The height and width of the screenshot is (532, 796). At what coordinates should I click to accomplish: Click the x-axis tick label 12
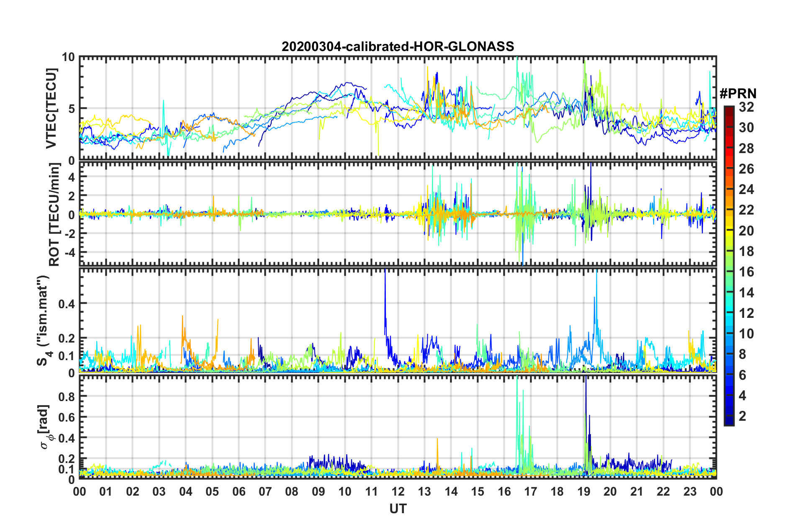(398, 491)
